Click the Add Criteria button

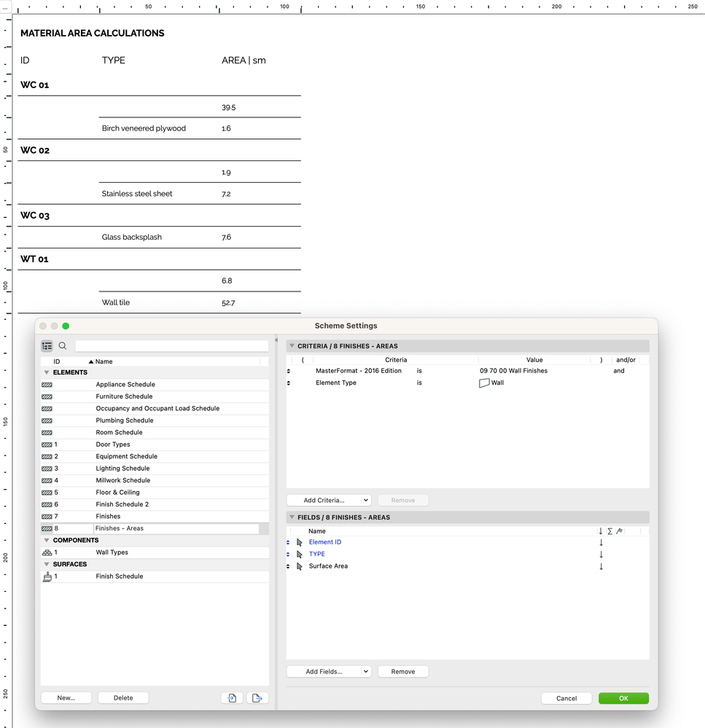pos(324,500)
